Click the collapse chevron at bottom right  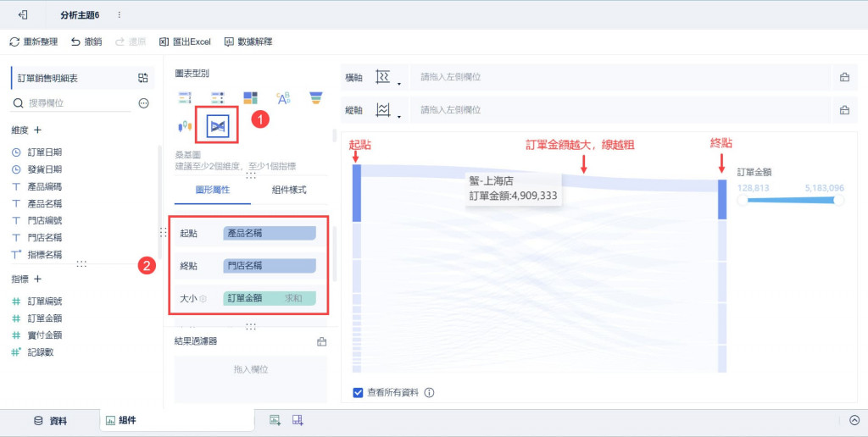tap(854, 420)
